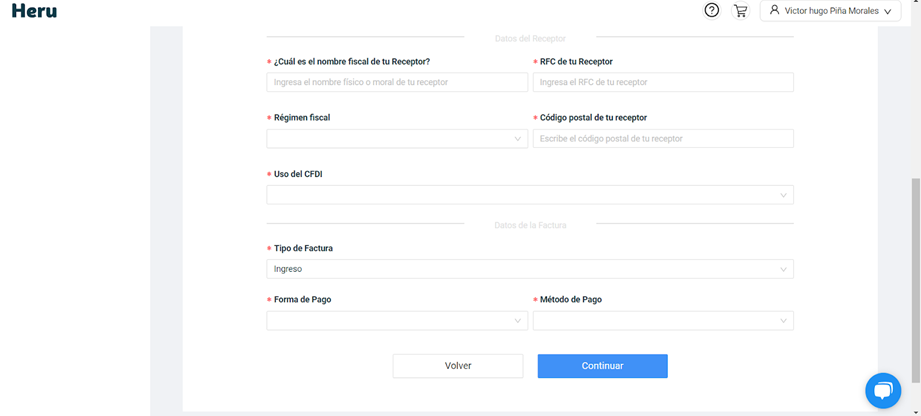Image resolution: width=921 pixels, height=416 pixels.
Task: Click the Continuar button
Action: point(602,366)
